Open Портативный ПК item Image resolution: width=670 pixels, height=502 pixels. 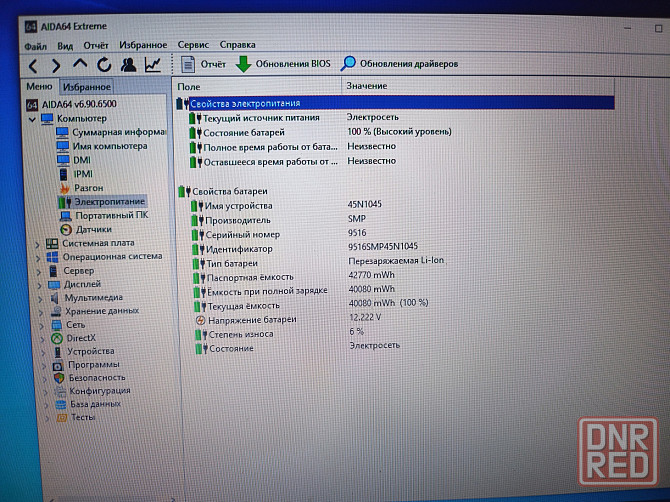[x=105, y=215]
